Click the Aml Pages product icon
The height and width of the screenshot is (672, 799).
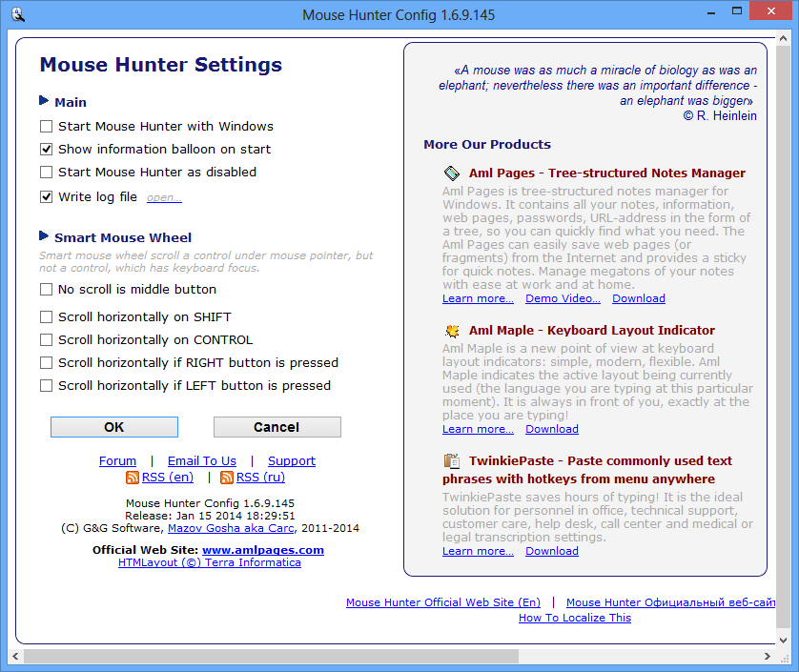[x=452, y=173]
